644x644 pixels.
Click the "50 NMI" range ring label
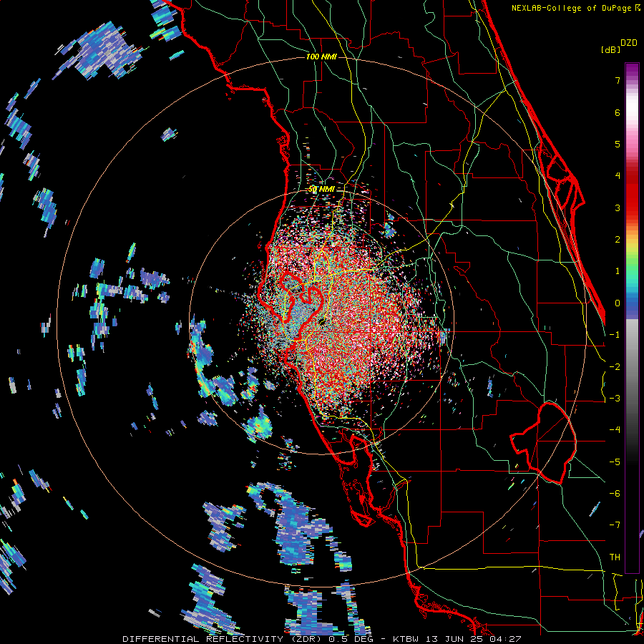[321, 190]
